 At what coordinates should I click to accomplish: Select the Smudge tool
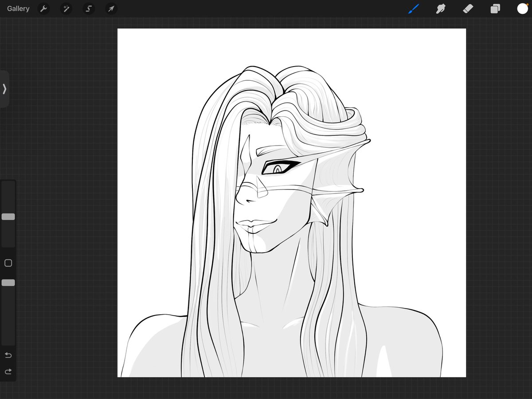coord(441,8)
